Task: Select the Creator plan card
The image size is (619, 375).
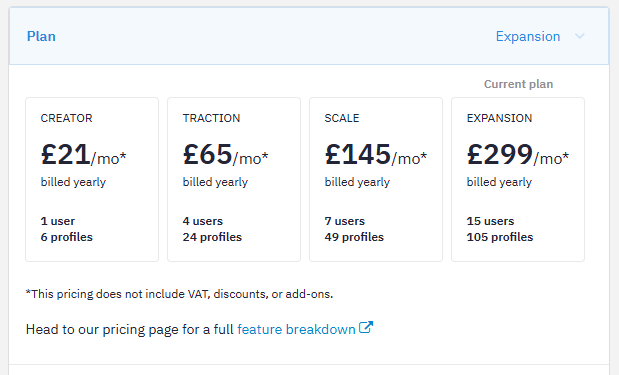Action: tap(92, 180)
